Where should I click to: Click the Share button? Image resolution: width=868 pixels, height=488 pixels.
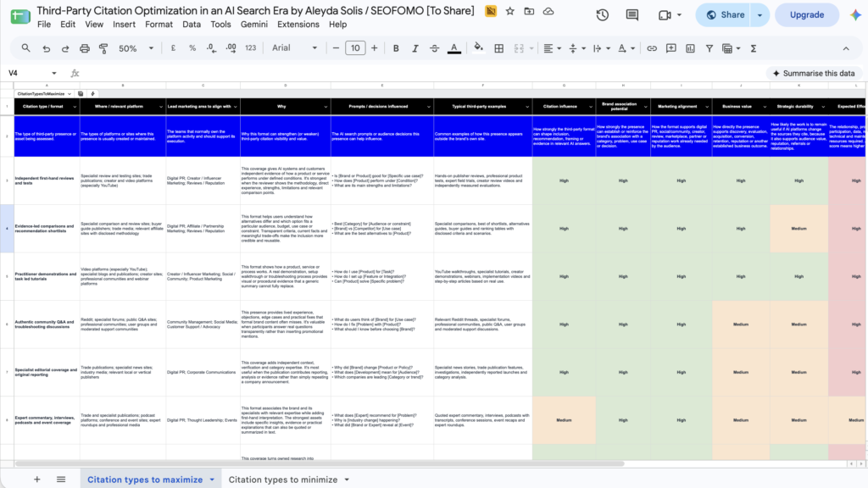click(x=724, y=15)
